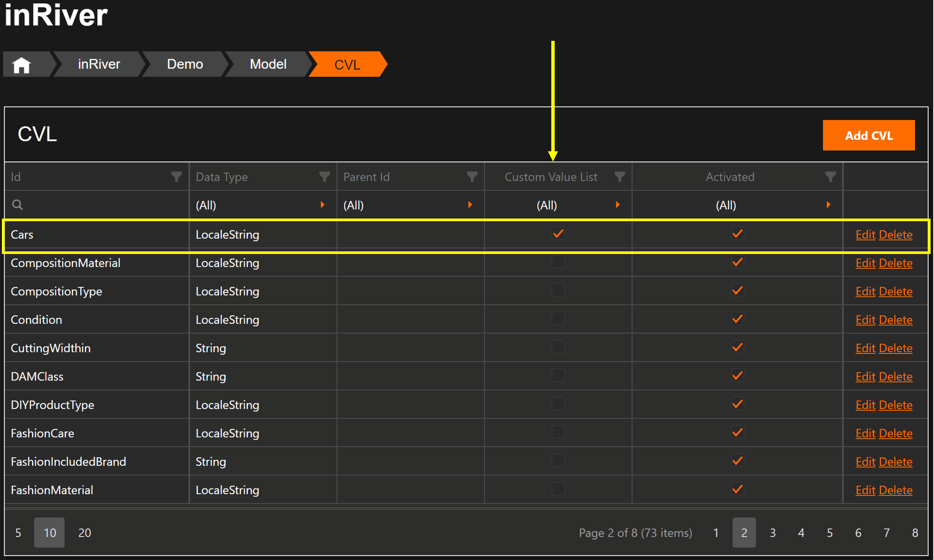Go to page 5
Image resolution: width=934 pixels, height=560 pixels.
pos(830,533)
